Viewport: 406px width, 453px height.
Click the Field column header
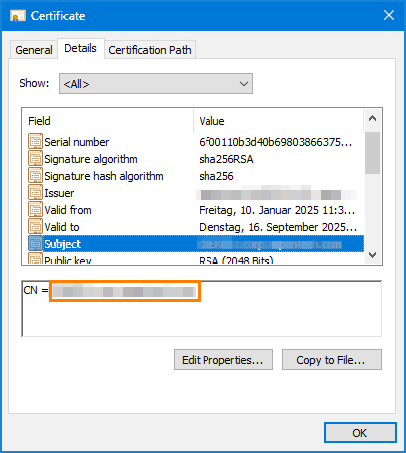pos(108,121)
